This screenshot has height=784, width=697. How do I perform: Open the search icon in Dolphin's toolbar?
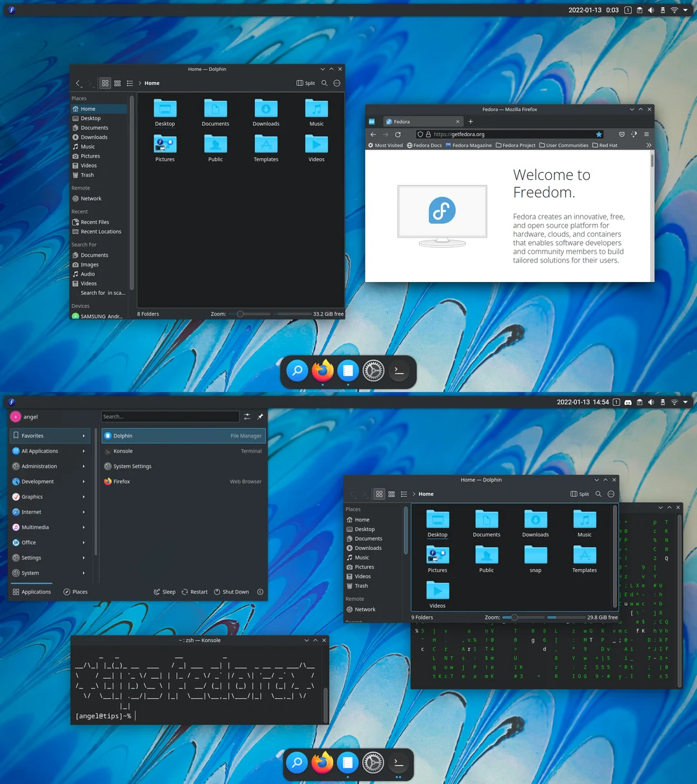325,83
